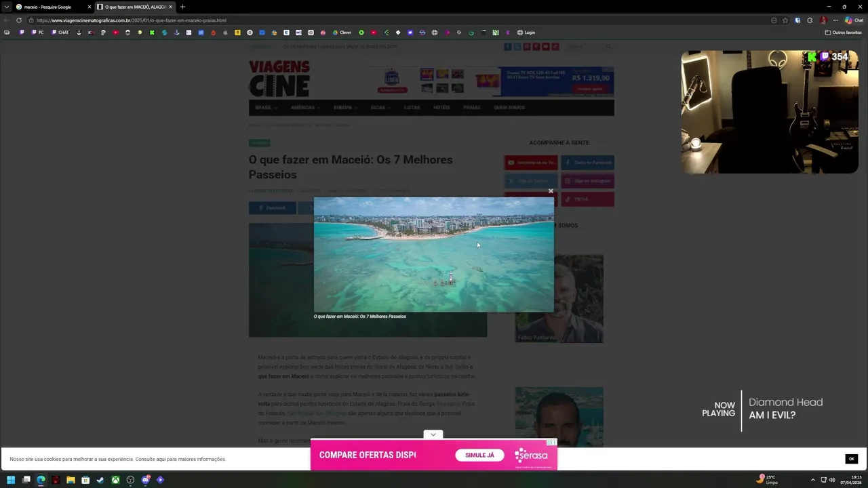868x488 pixels.
Task: Add this page to favorites with star icon
Action: tap(785, 20)
